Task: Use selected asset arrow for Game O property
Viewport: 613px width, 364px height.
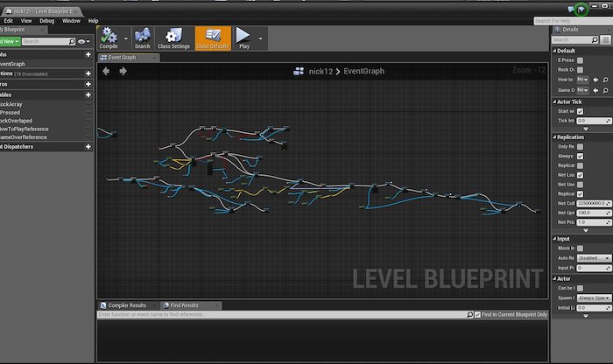Action: pos(595,90)
